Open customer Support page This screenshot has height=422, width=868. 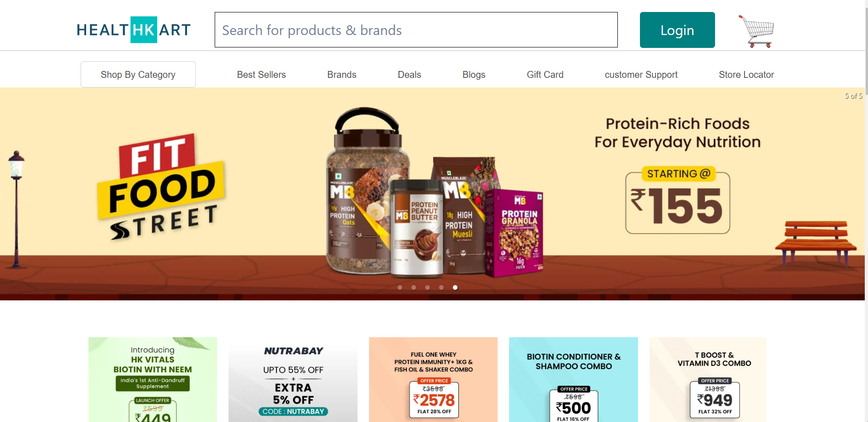click(x=641, y=75)
